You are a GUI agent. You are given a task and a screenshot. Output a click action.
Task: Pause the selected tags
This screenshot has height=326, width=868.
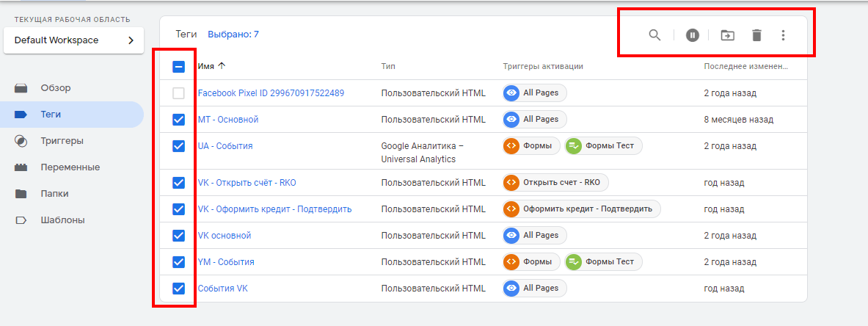(x=693, y=35)
